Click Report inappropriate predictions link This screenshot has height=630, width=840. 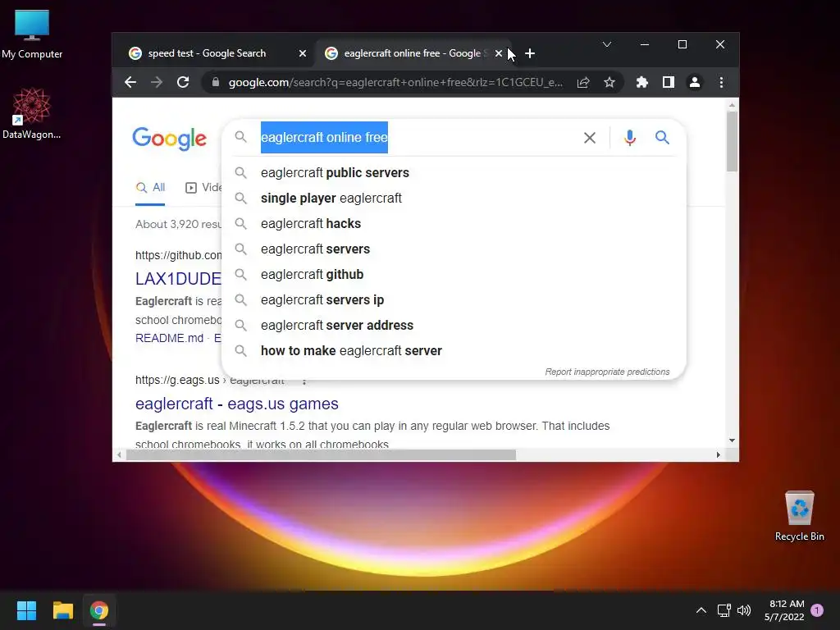tap(607, 372)
